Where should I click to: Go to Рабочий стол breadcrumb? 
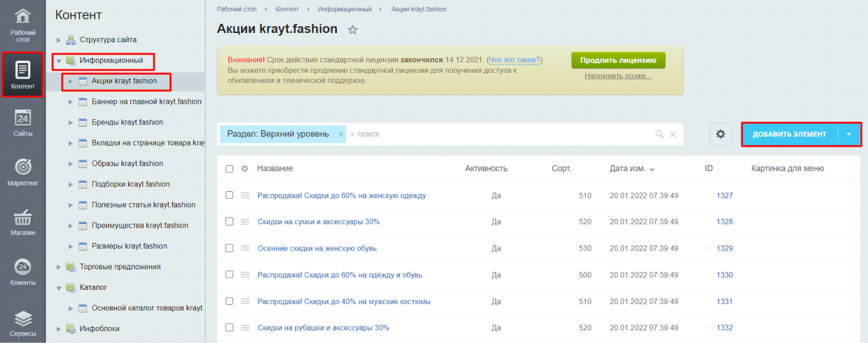pyautogui.click(x=237, y=9)
